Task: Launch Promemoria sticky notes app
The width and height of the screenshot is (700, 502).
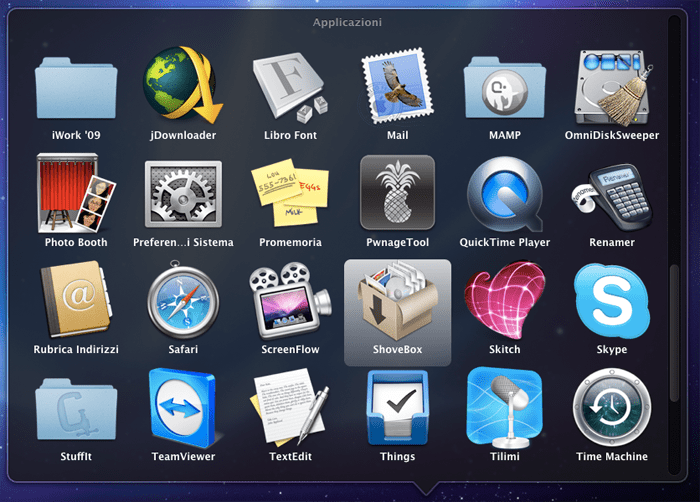Action: click(x=290, y=193)
